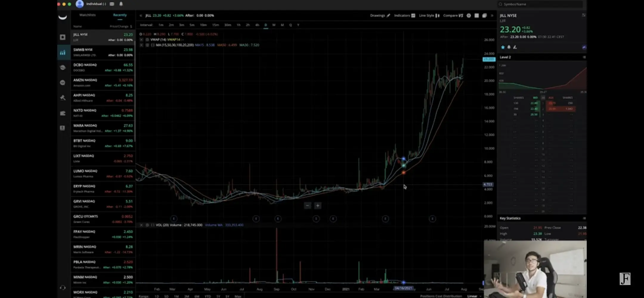Remove the VWAP indicator
This screenshot has width=644, height=298.
point(141,39)
